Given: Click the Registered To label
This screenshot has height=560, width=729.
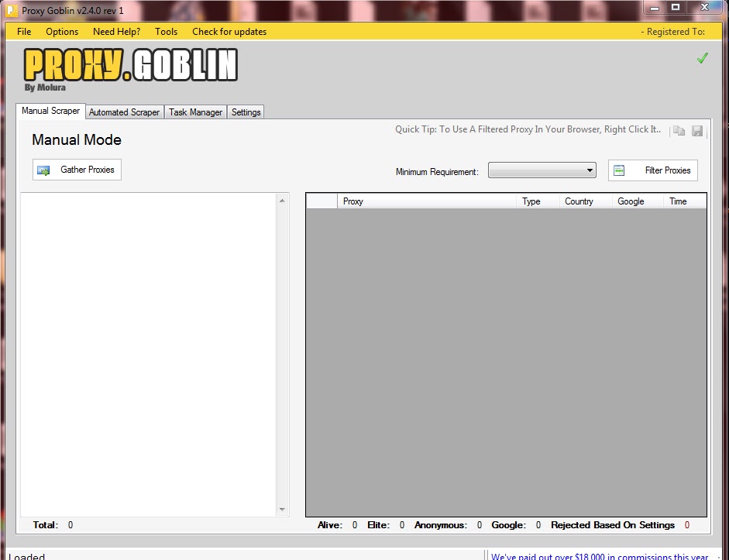Looking at the screenshot, I should click(x=672, y=32).
